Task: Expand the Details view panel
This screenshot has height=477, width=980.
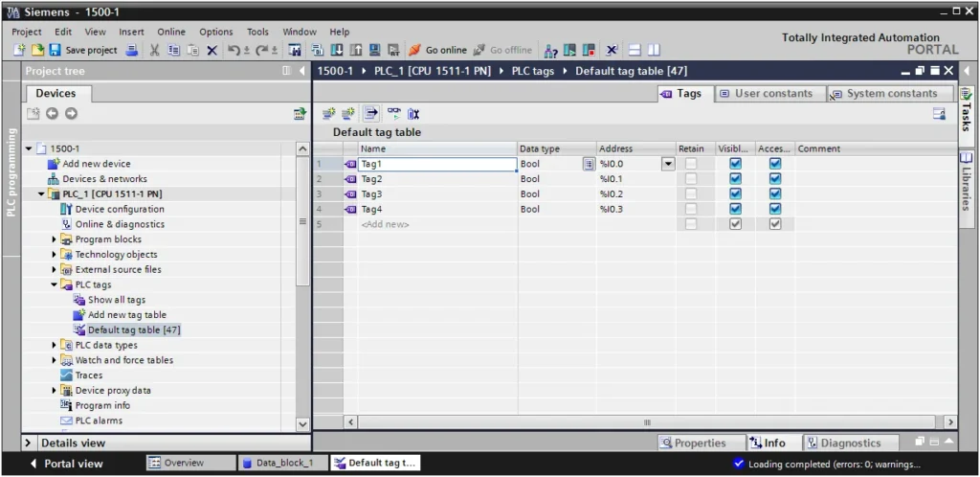Action: tap(28, 443)
